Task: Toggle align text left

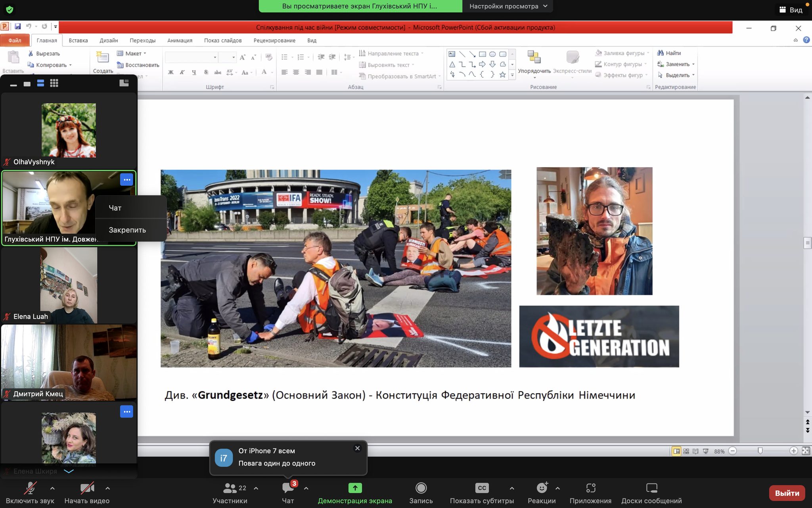Action: pos(284,72)
